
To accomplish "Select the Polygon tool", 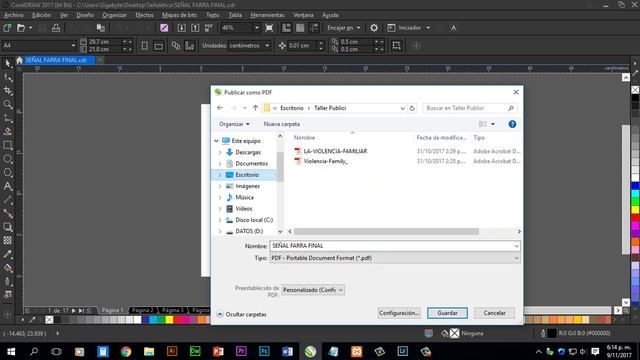I will pyautogui.click(x=7, y=172).
